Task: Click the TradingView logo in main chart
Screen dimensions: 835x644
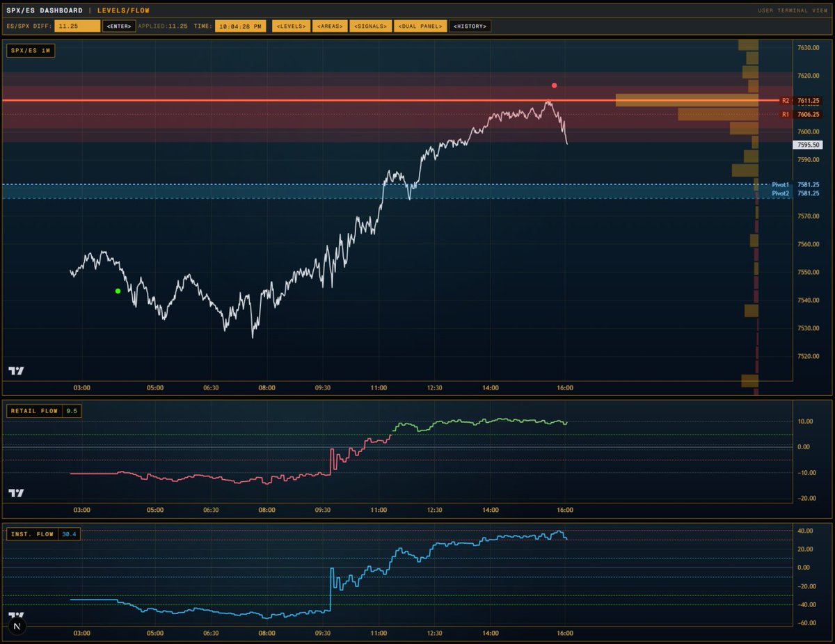Action: [x=16, y=371]
